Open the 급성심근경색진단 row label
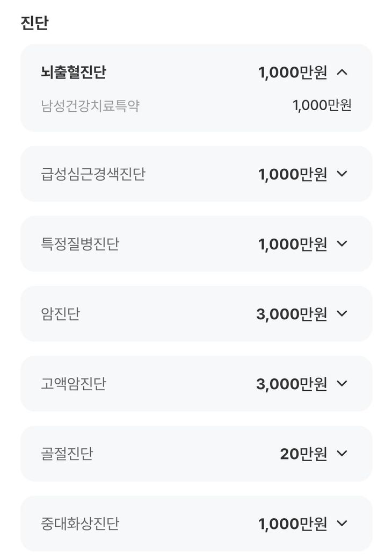The height and width of the screenshot is (559, 392). (93, 174)
